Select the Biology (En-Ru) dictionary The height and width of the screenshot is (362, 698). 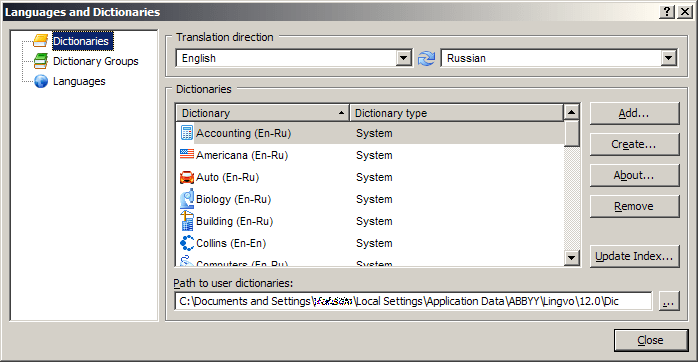tap(370, 199)
